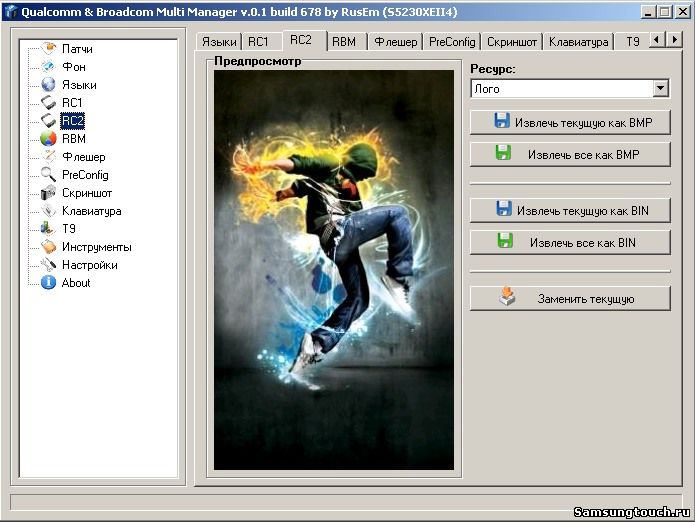Click the T9 icon in the sidebar
This screenshot has width=695, height=522.
(x=48, y=228)
